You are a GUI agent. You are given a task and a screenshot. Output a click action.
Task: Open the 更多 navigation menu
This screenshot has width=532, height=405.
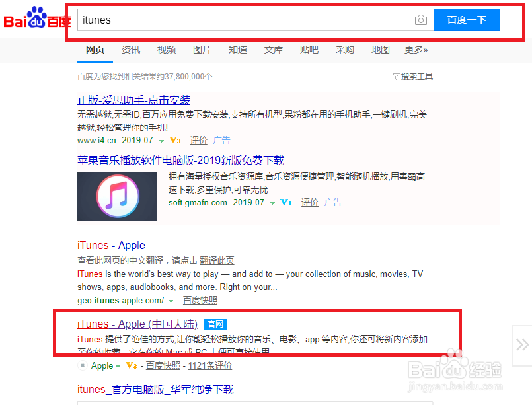click(x=416, y=50)
